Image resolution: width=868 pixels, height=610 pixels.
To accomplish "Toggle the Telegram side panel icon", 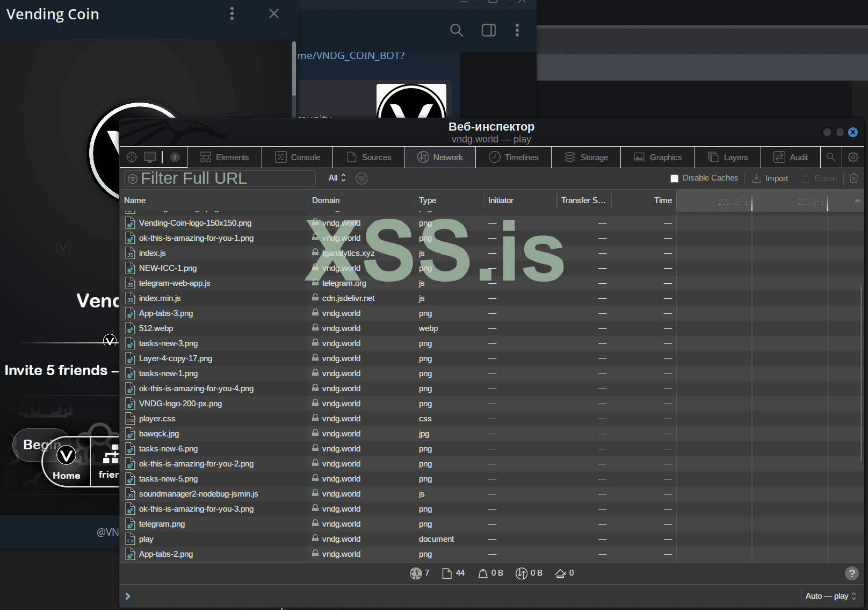I will coord(488,31).
